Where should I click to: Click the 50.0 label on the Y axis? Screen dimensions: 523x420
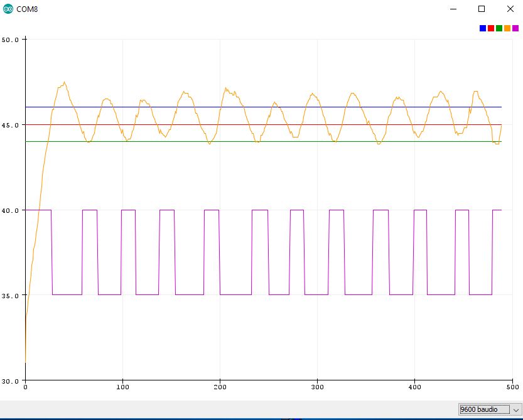click(11, 40)
